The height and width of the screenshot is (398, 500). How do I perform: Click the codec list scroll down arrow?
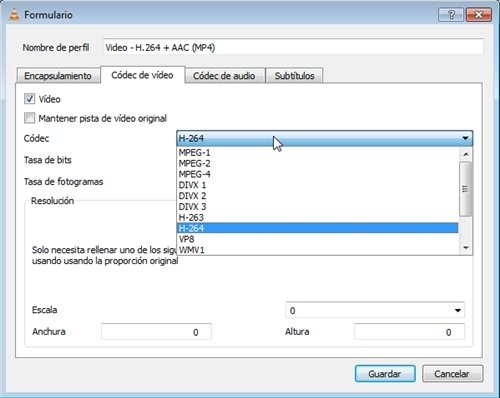[x=466, y=248]
